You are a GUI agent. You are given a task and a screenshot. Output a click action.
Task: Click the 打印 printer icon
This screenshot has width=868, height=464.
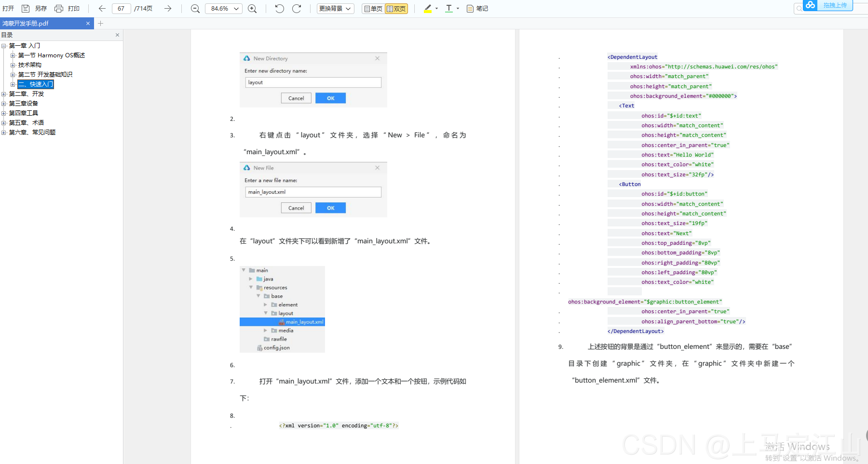(59, 8)
